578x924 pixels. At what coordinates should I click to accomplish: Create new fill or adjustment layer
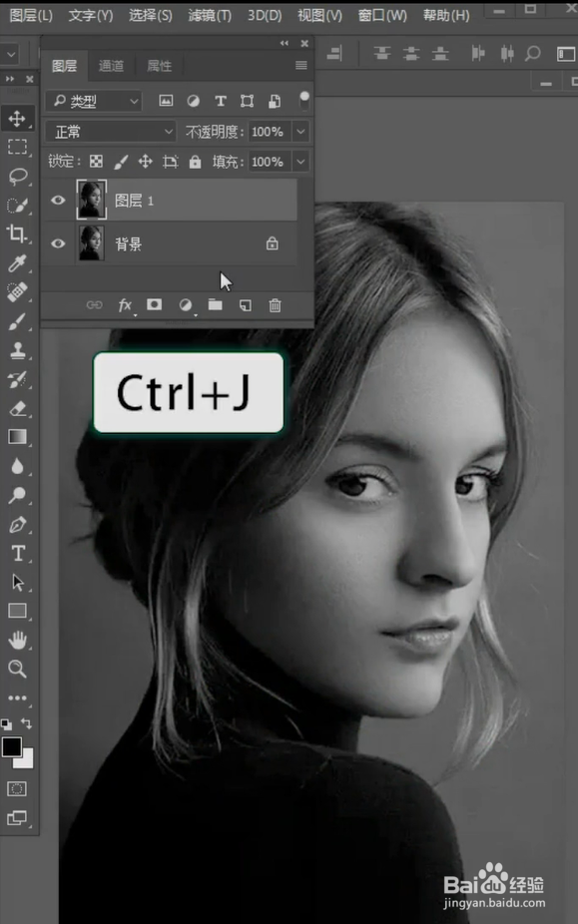[x=186, y=305]
